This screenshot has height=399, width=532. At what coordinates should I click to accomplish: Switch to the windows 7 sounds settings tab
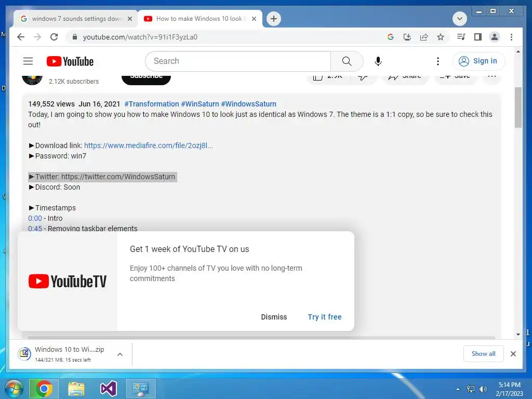[x=75, y=19]
